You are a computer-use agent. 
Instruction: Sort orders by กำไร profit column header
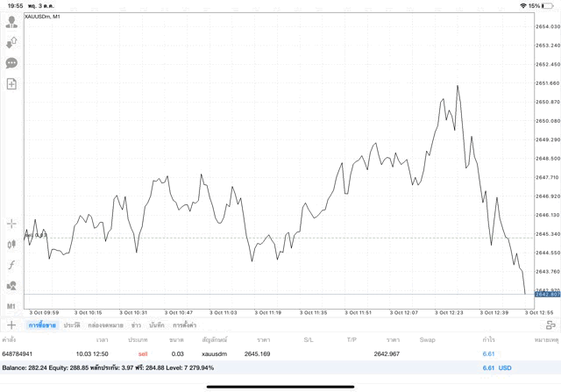click(x=488, y=339)
